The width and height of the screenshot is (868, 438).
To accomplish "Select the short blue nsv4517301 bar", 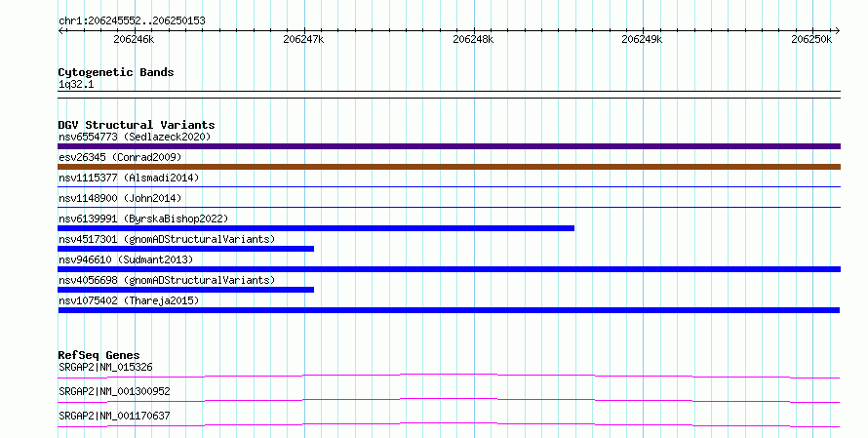I will 185,249.
